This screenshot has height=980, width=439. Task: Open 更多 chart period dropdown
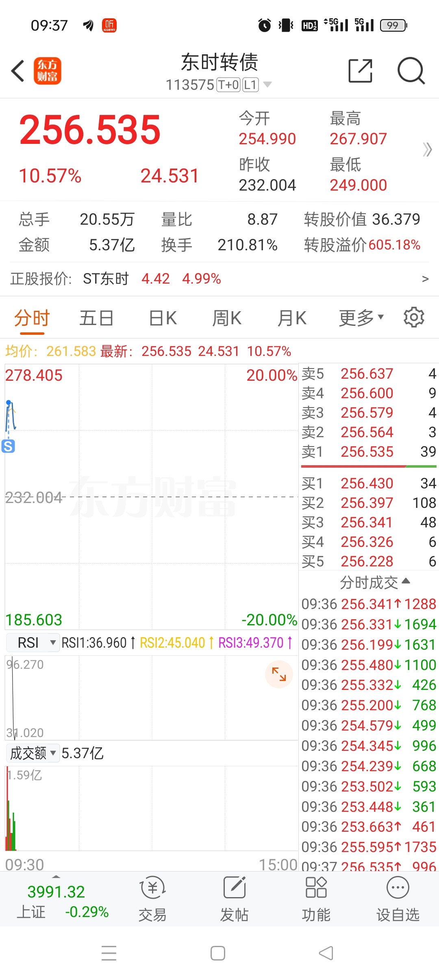point(361,318)
